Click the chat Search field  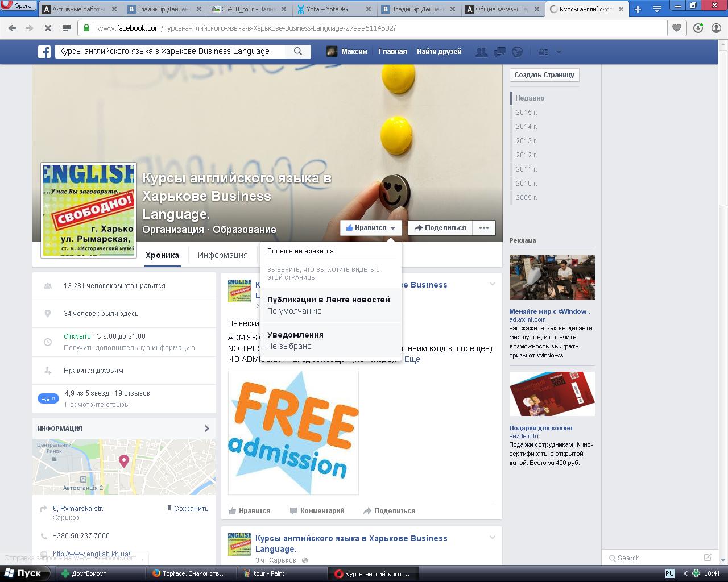coord(654,558)
